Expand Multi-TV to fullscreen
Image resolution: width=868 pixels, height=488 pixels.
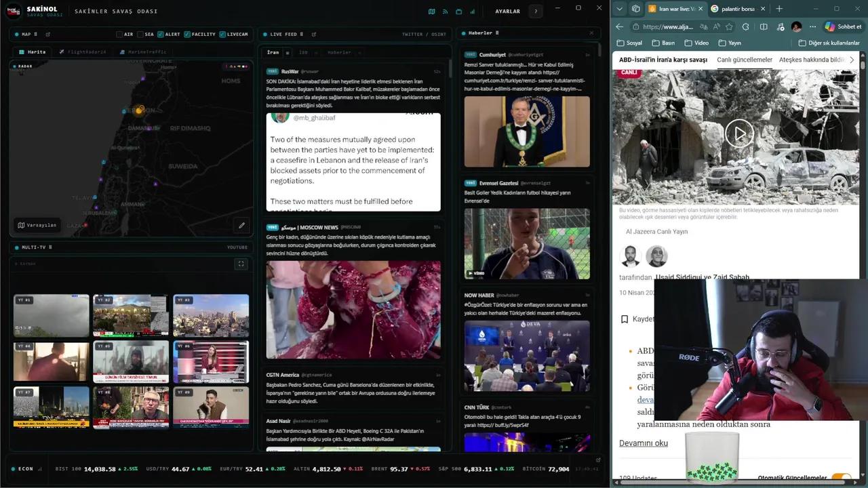pos(241,264)
